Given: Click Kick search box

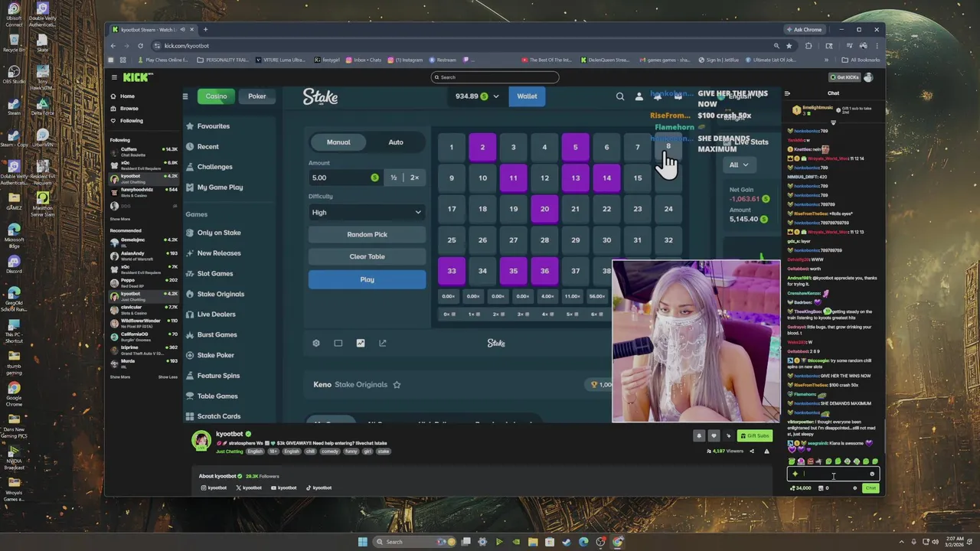Looking at the screenshot, I should (x=495, y=77).
